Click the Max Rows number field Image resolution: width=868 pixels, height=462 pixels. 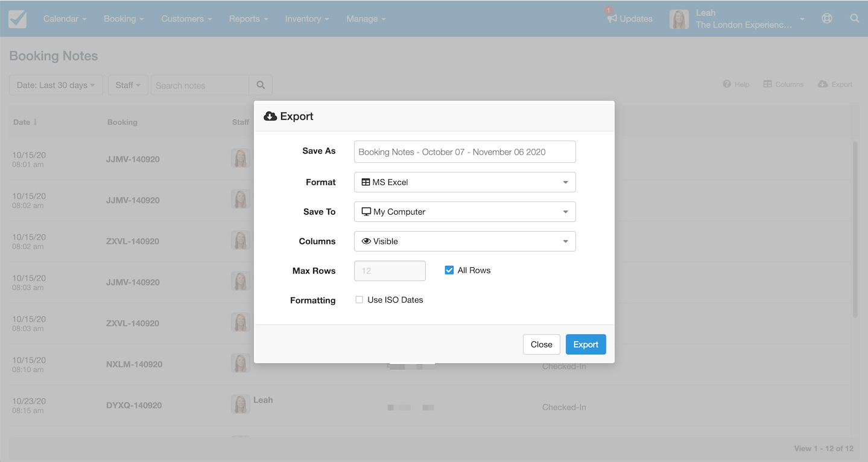390,271
